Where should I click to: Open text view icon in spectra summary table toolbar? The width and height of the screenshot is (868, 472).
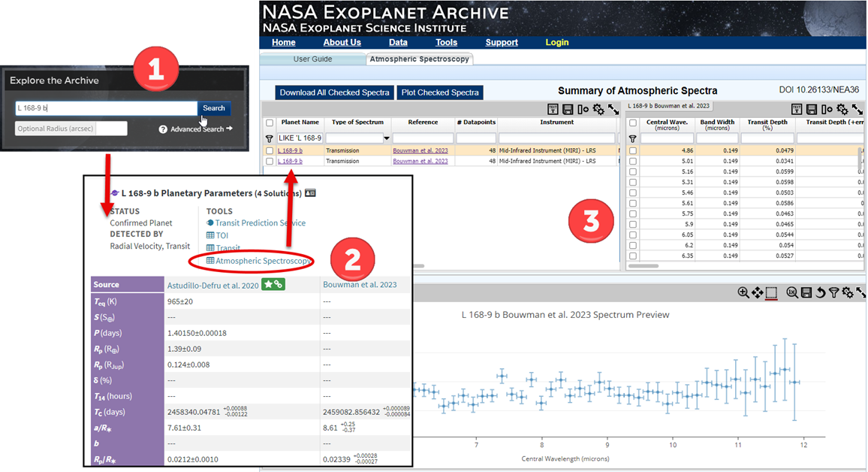tap(553, 109)
